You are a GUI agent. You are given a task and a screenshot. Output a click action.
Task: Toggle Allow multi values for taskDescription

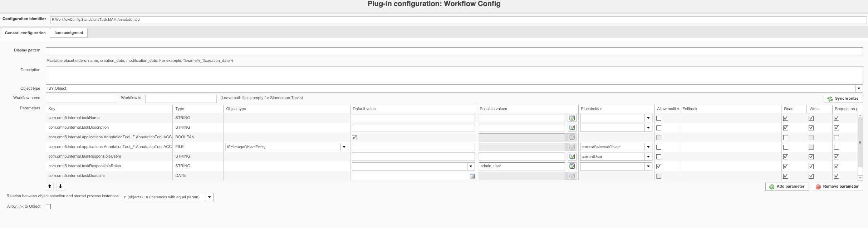[659, 128]
